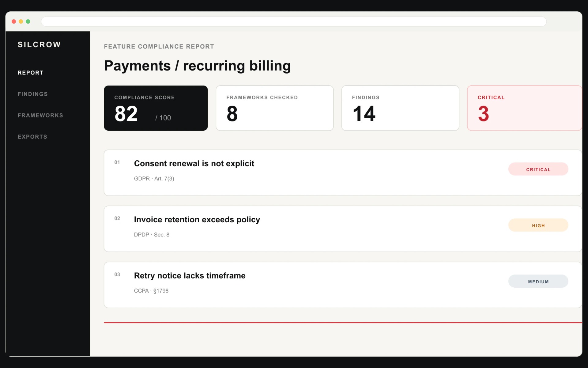Maximize the window with the green button

tap(28, 21)
